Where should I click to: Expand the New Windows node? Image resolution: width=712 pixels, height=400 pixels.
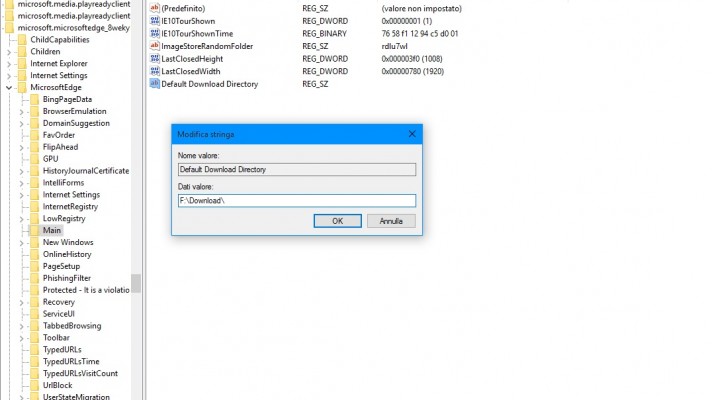coord(21,243)
